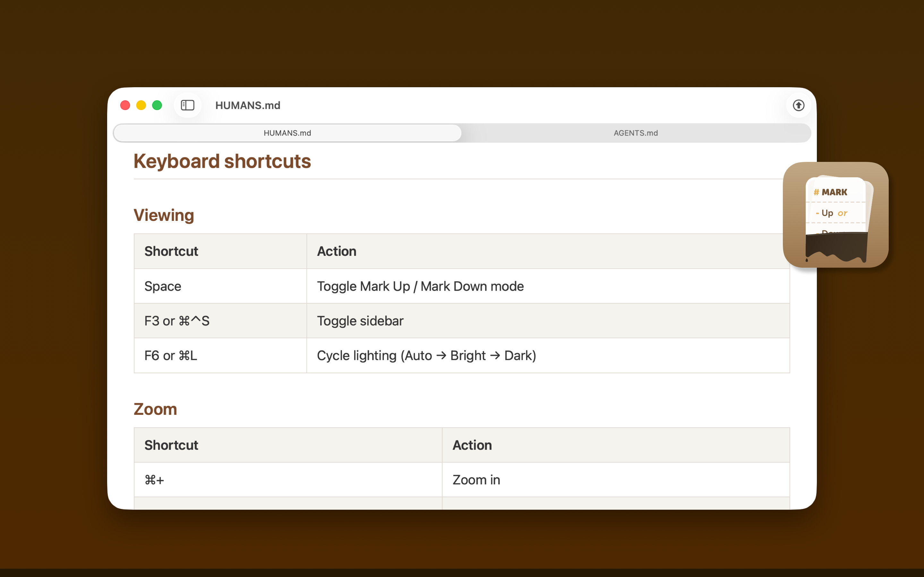Click the yellow minimize traffic light
Viewport: 924px width, 577px height.
click(x=141, y=105)
